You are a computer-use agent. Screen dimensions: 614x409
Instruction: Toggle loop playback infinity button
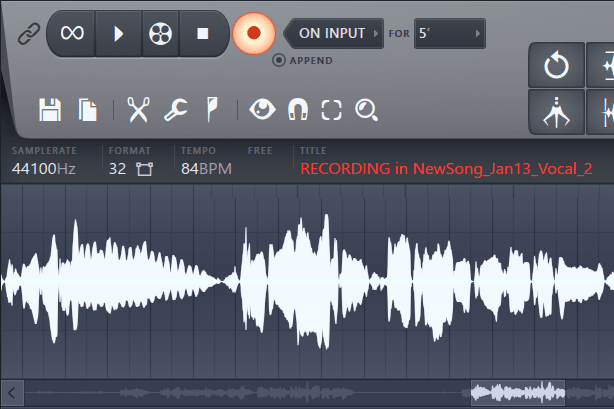click(72, 33)
